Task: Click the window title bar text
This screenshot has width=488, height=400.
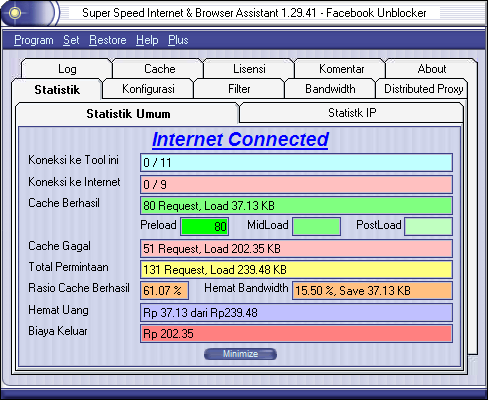Action: tap(254, 13)
